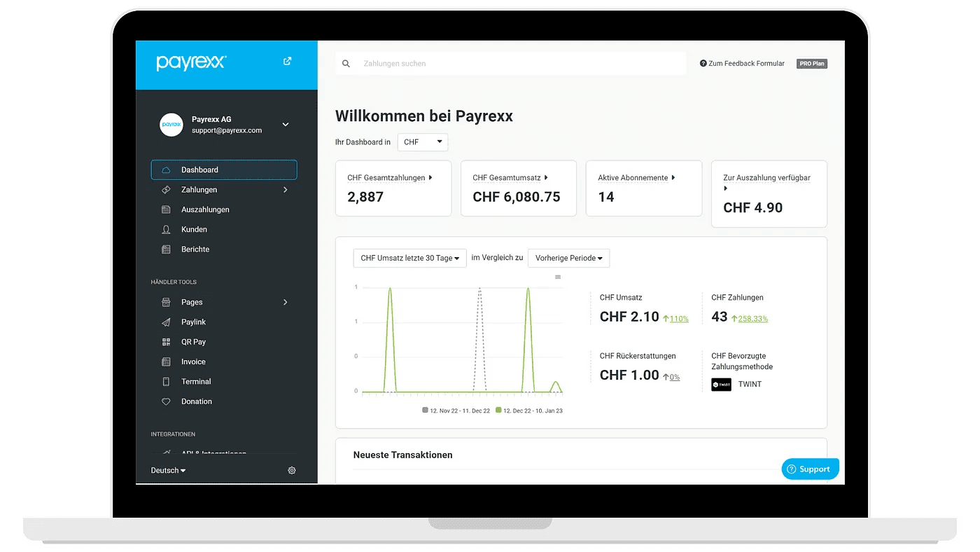Screen dimensions: 980x552
Task: Click the CHF 6,080.75 Gesamtumsatz value
Action: coord(517,198)
